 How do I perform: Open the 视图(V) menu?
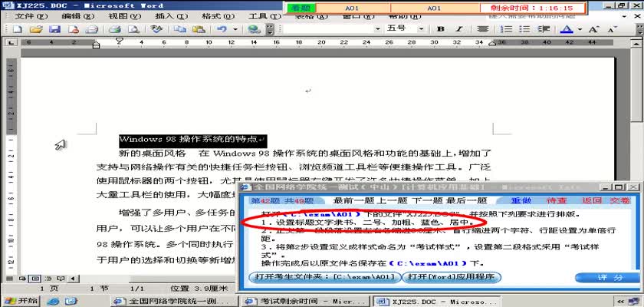[124, 16]
